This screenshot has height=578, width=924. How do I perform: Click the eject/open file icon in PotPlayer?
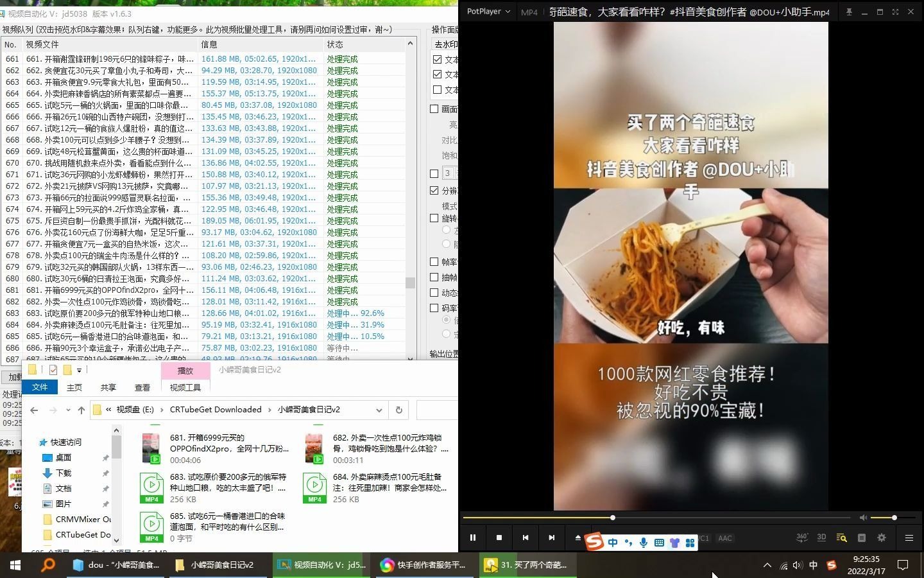click(577, 538)
